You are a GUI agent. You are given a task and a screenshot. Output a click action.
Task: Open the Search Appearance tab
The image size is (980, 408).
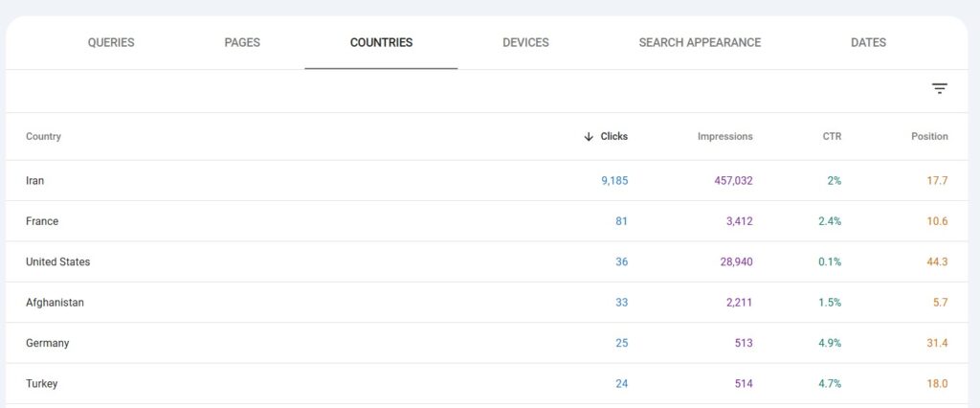point(700,43)
